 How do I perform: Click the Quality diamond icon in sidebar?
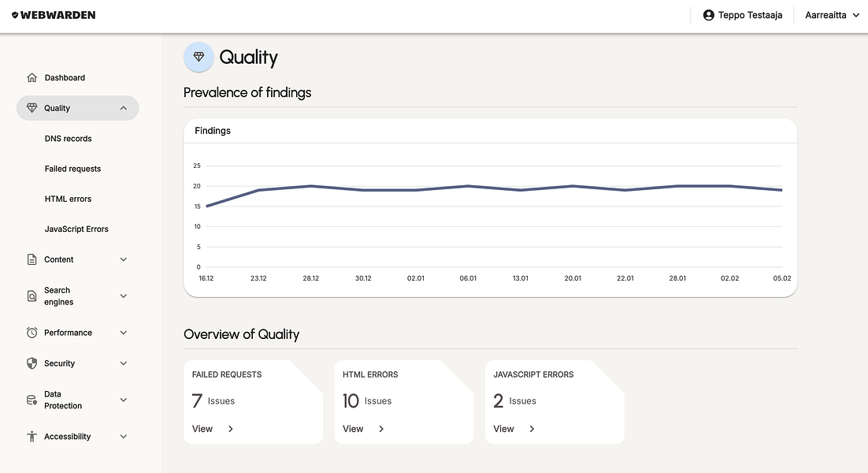[x=32, y=108]
